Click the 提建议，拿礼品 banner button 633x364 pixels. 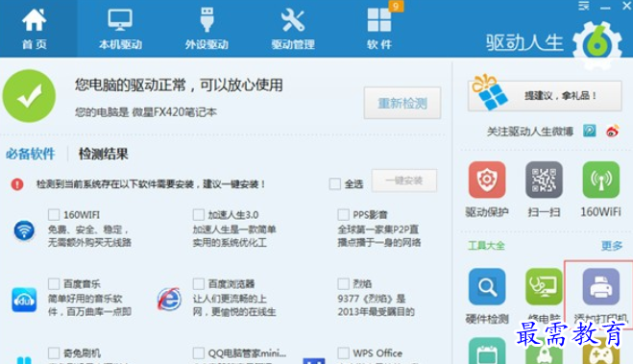point(545,96)
